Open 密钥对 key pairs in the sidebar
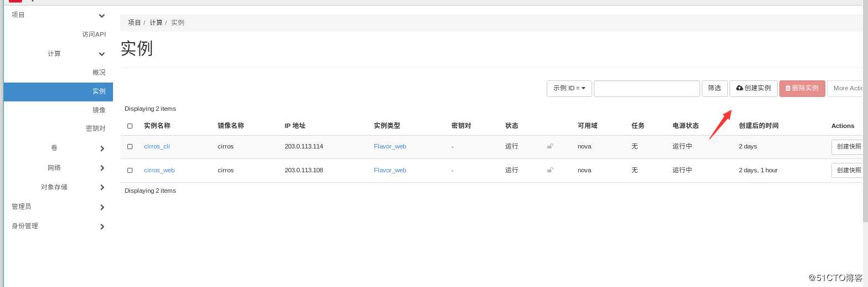The image size is (868, 287). [x=95, y=129]
